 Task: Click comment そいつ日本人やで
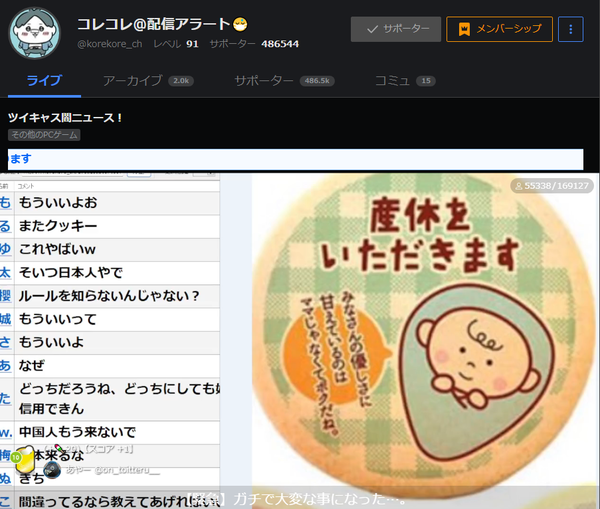[71, 273]
